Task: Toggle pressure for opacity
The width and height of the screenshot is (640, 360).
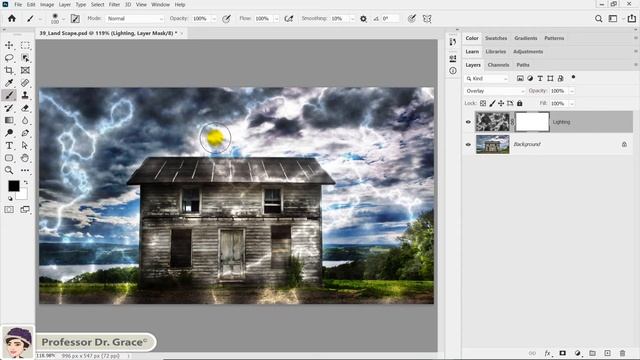Action: pos(227,19)
